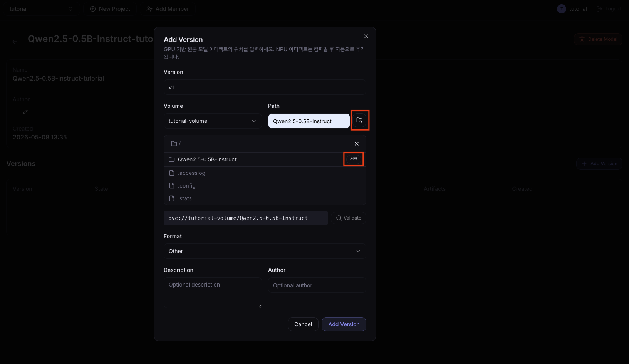629x364 pixels.
Task: Click the back arrow beside model title
Action: coord(15,42)
